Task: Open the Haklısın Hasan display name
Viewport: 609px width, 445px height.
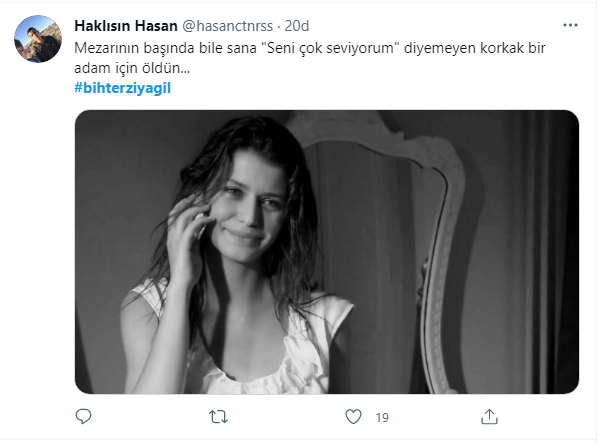Action: (x=126, y=26)
